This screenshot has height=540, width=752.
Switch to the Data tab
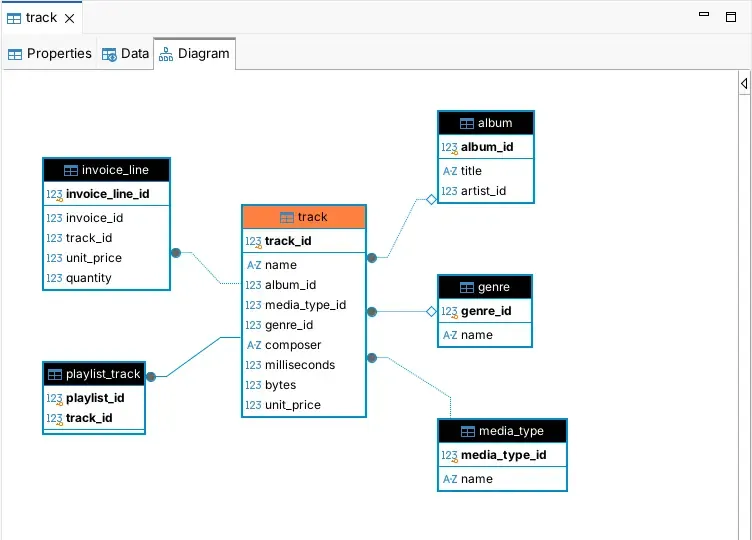[126, 54]
